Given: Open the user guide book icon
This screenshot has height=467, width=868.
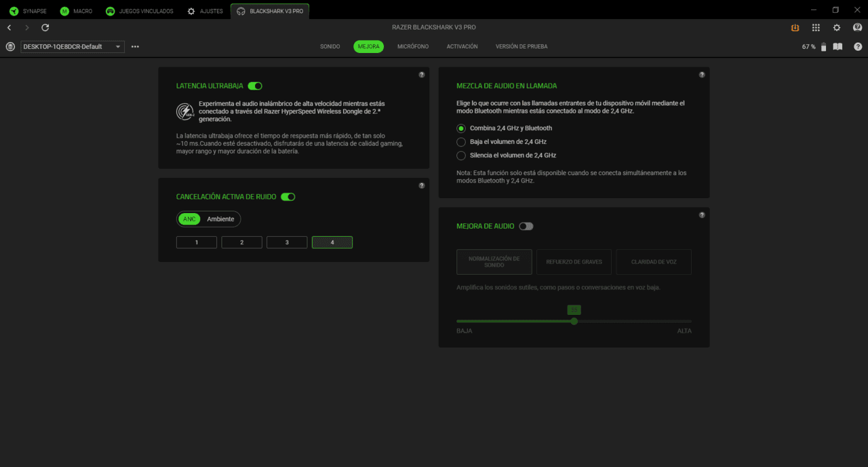Looking at the screenshot, I should (x=837, y=47).
